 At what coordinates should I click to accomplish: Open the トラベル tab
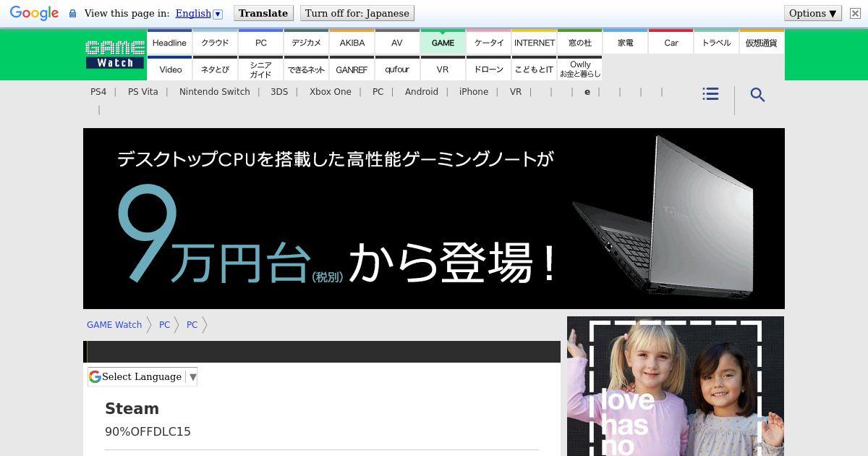click(x=716, y=43)
